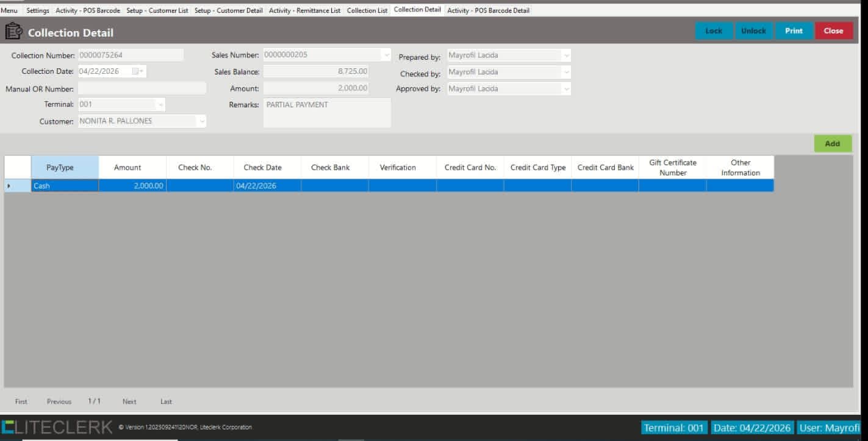Image resolution: width=868 pixels, height=441 pixels.
Task: Click the Terminal: 001 status indicator
Action: pos(674,428)
